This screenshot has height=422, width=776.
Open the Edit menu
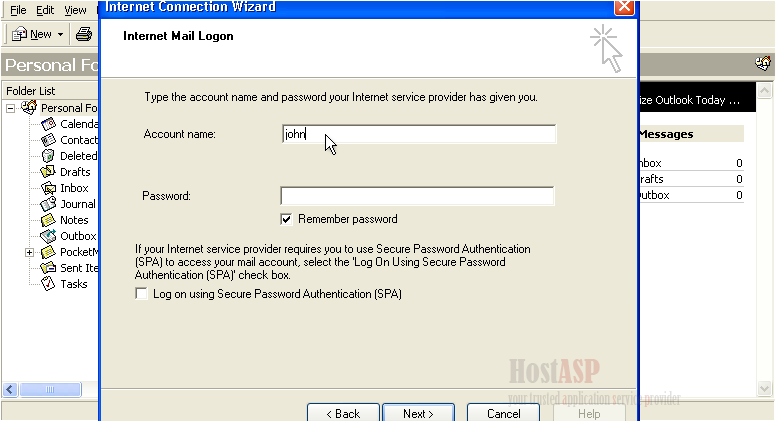pyautogui.click(x=45, y=10)
